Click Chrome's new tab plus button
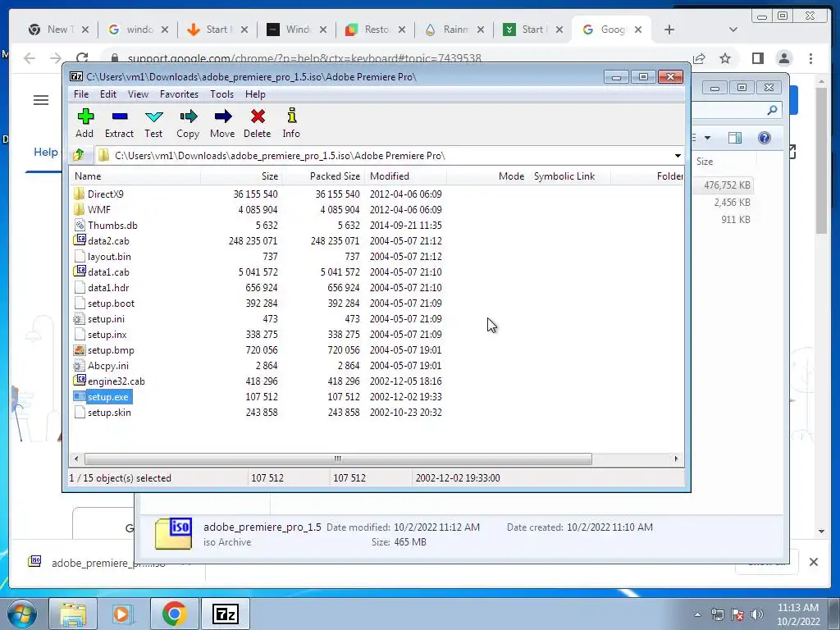Viewport: 840px width, 630px height. 669,30
